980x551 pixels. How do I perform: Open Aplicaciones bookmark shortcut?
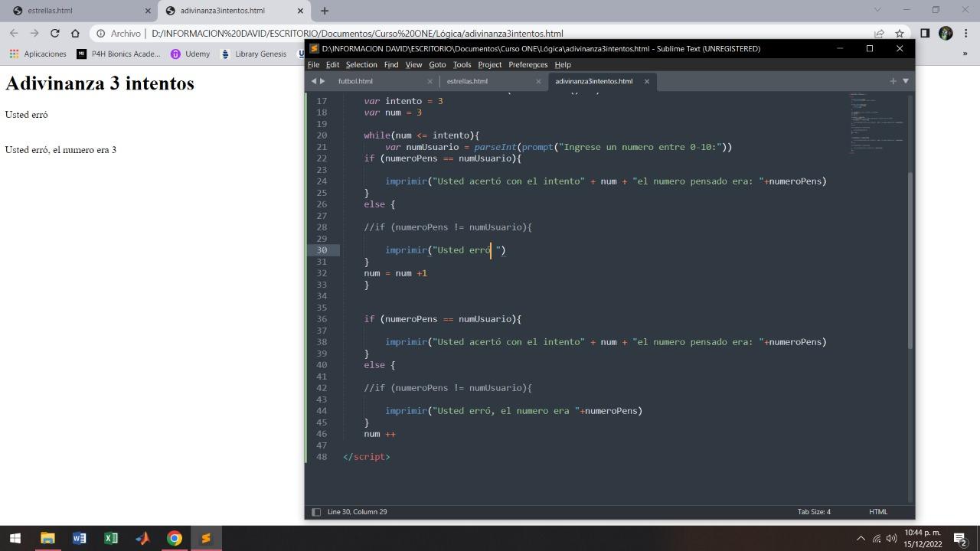[x=38, y=54]
